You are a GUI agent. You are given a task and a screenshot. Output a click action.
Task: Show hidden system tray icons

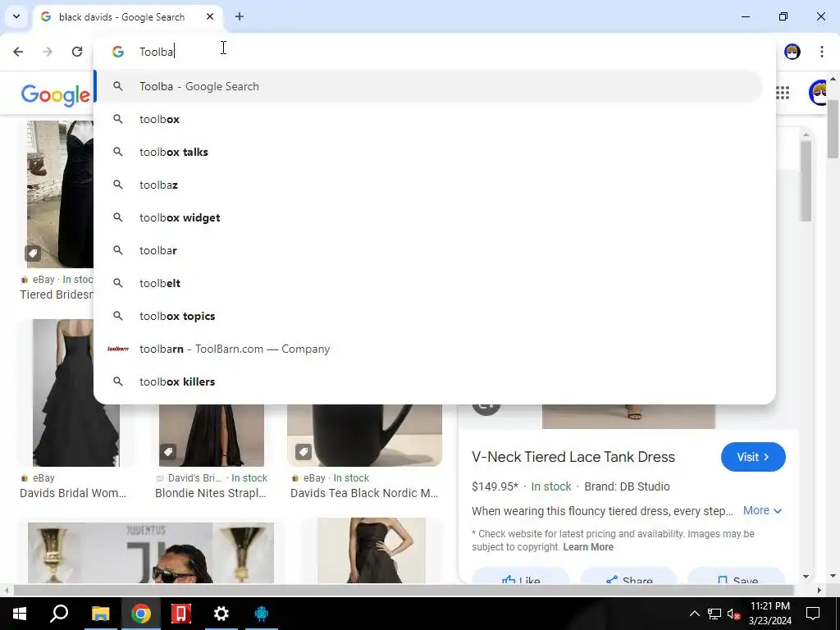(x=694, y=614)
